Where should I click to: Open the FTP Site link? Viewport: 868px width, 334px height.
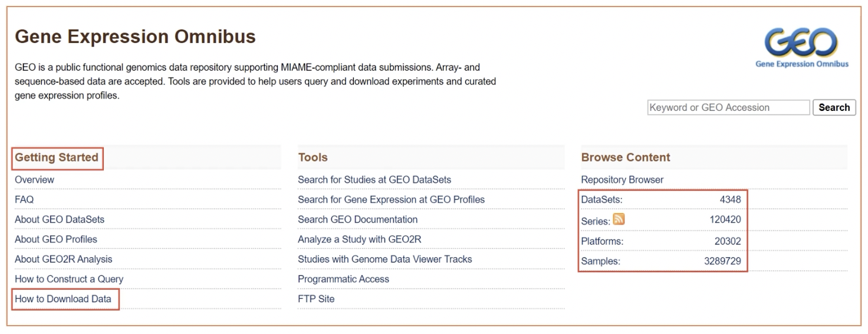pyautogui.click(x=316, y=299)
